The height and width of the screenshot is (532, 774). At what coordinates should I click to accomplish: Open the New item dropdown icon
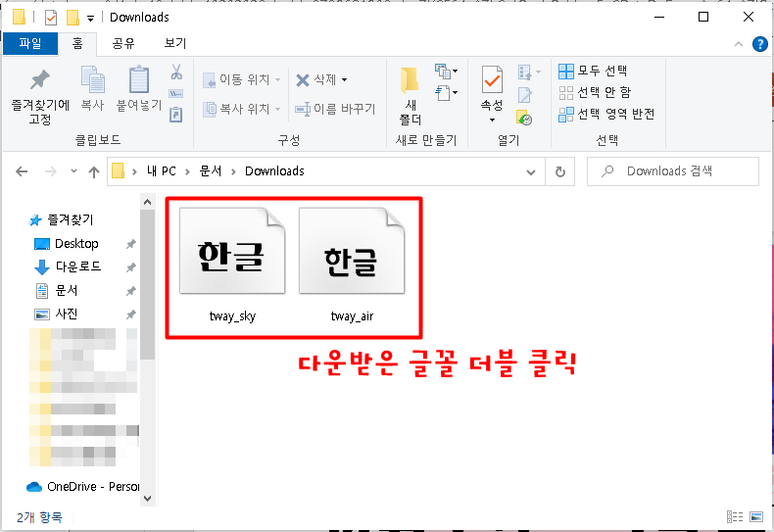[x=446, y=72]
